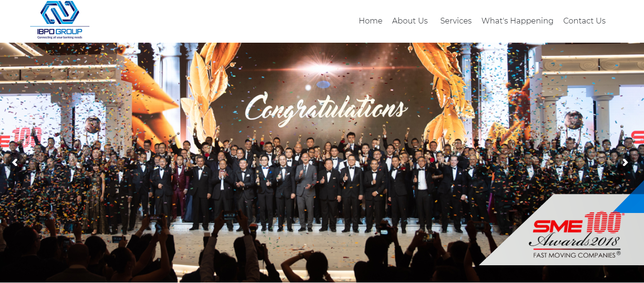Click the IBPO GROUP logo text

[60, 32]
